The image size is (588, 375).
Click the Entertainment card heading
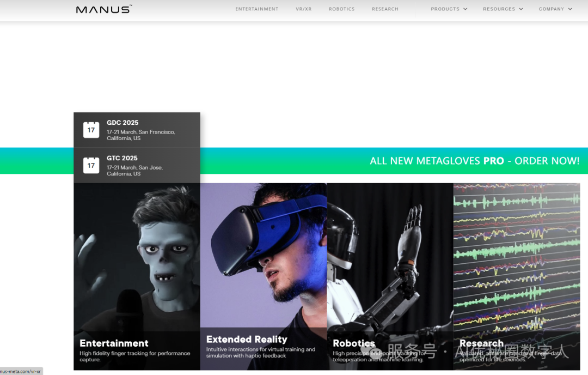114,343
